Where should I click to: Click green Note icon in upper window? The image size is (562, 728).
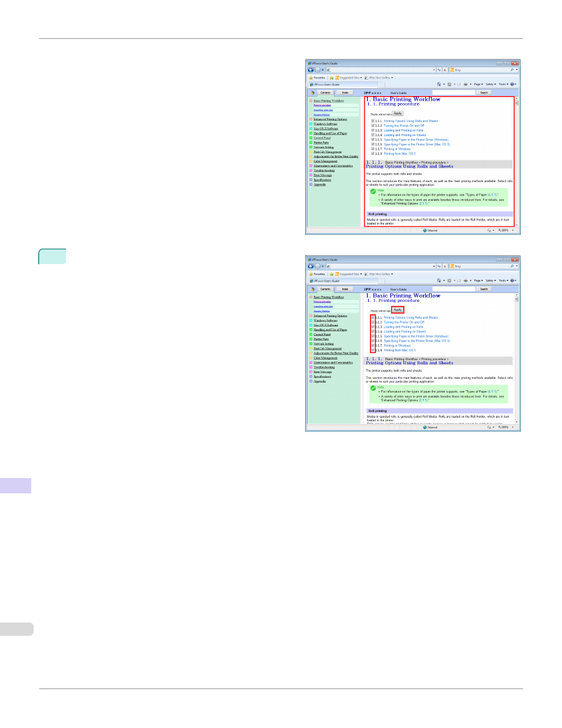click(x=373, y=191)
